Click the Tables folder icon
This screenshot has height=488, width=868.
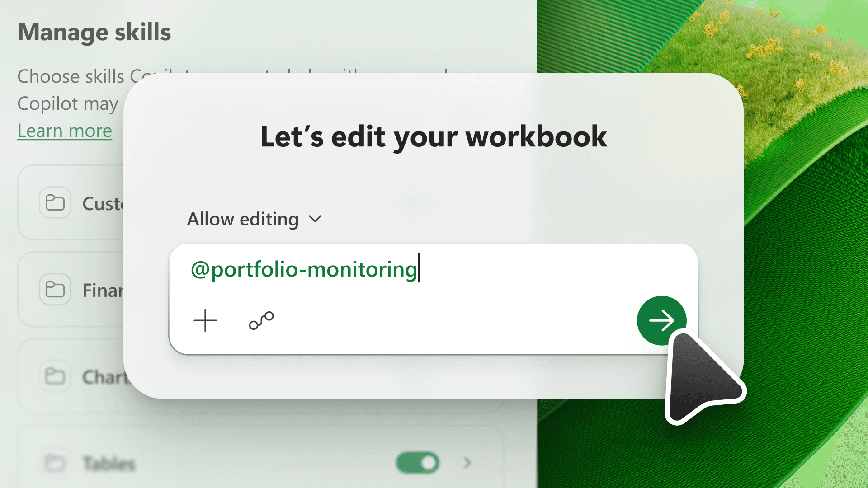tap(55, 463)
